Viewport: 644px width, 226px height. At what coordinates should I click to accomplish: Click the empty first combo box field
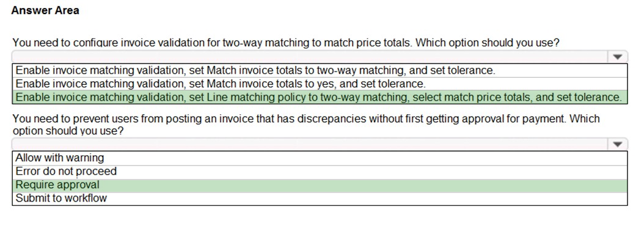coord(310,57)
